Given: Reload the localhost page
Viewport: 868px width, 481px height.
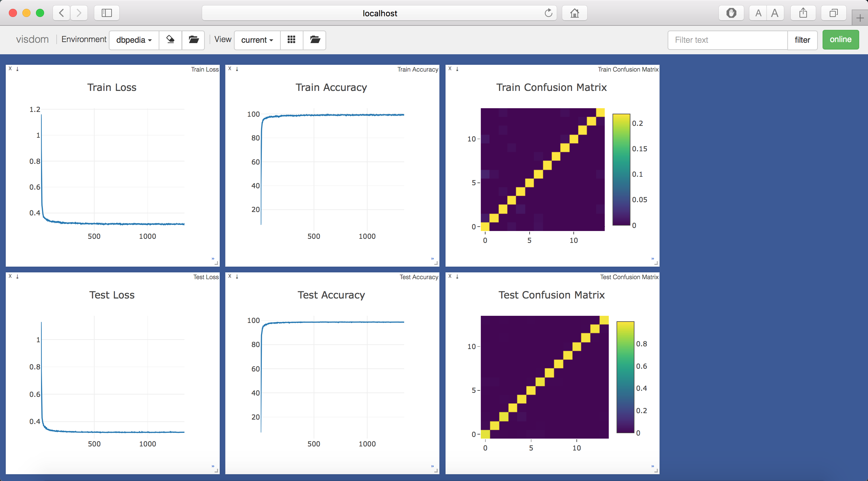Looking at the screenshot, I should (548, 13).
